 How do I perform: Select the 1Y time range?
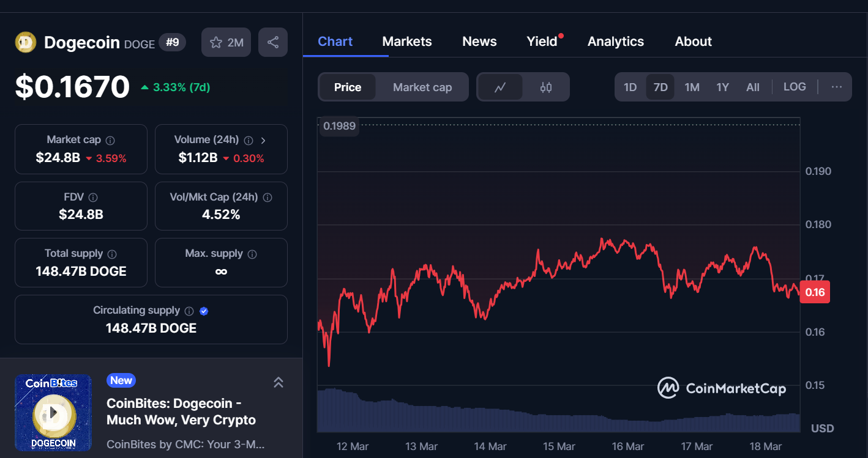pyautogui.click(x=722, y=87)
